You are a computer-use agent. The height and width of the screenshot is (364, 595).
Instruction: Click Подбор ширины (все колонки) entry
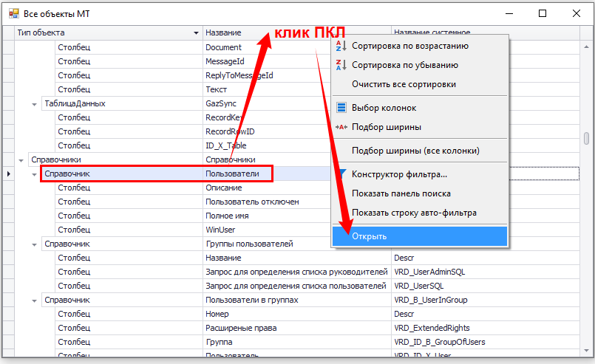tap(415, 151)
